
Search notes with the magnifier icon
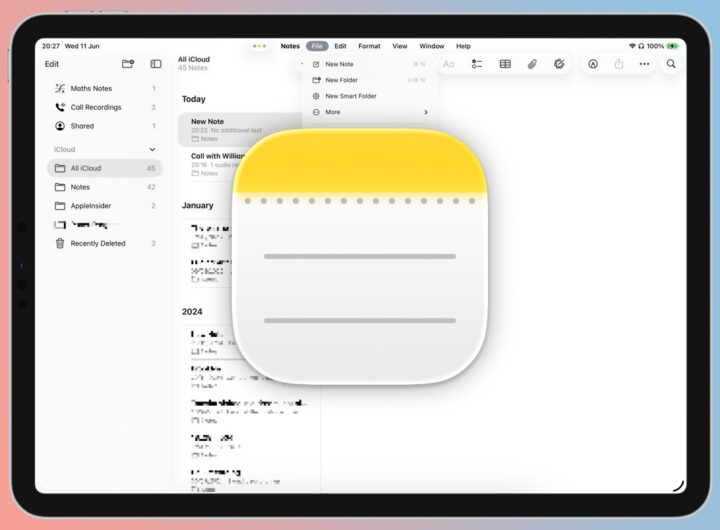coord(671,64)
